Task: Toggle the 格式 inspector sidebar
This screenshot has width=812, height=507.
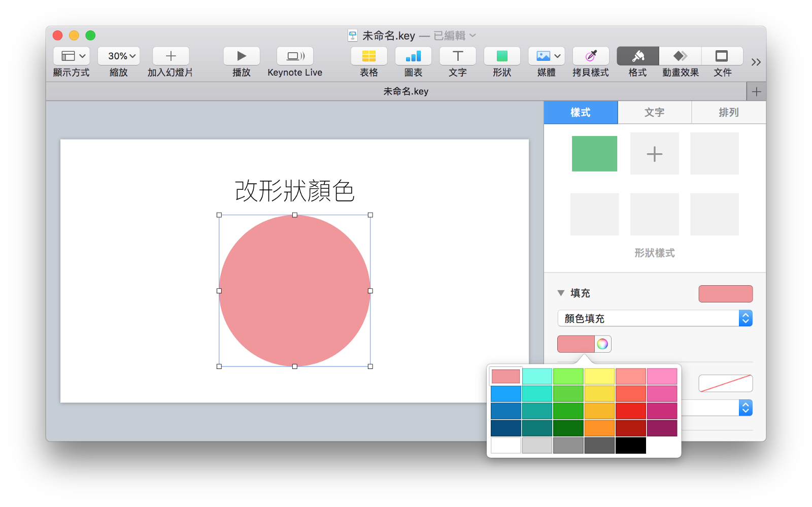Action: (x=636, y=56)
